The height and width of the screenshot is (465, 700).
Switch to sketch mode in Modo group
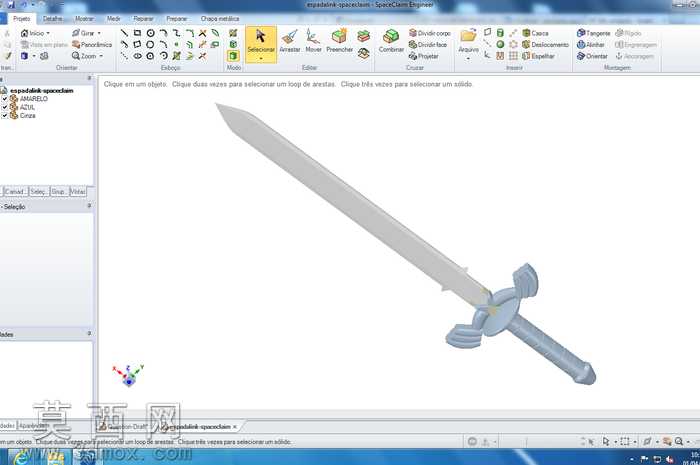pyautogui.click(x=233, y=33)
